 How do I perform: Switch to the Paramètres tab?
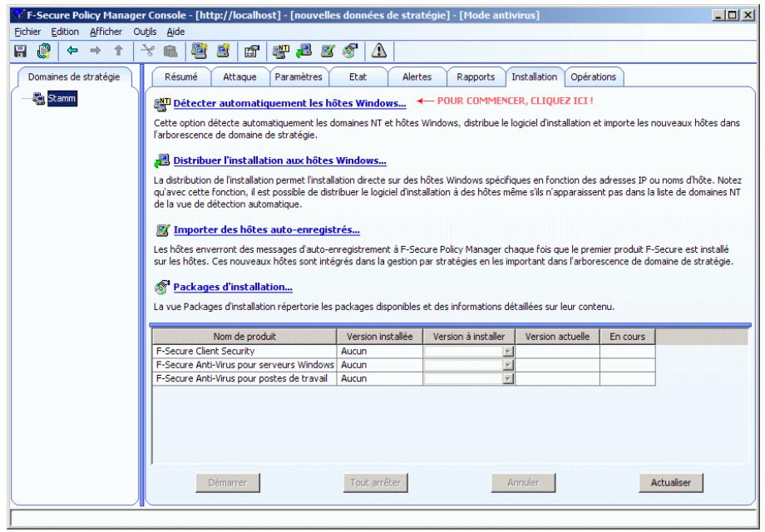299,77
